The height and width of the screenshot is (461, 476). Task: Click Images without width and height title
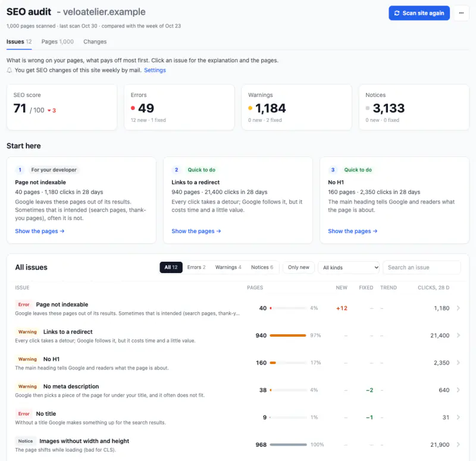(x=84, y=441)
